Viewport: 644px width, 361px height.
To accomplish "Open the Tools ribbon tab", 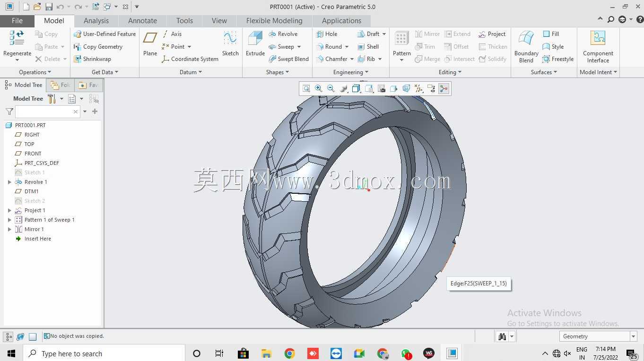I will 184,21.
